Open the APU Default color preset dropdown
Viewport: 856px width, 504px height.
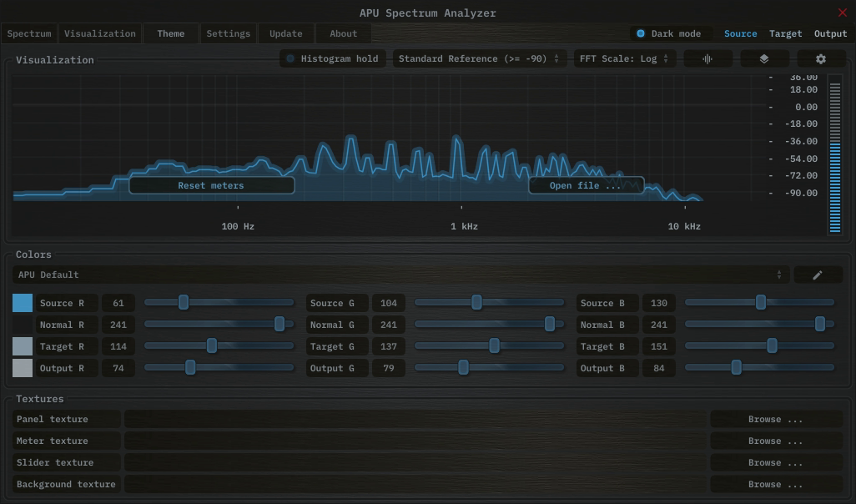click(x=400, y=275)
